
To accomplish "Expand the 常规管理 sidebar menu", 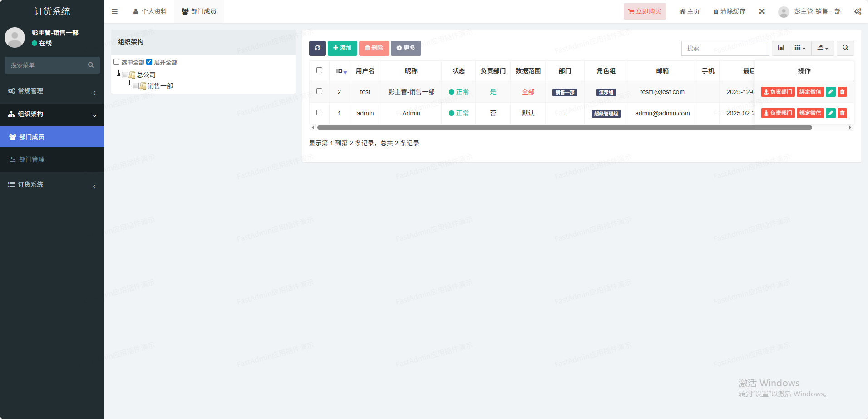I will [52, 91].
